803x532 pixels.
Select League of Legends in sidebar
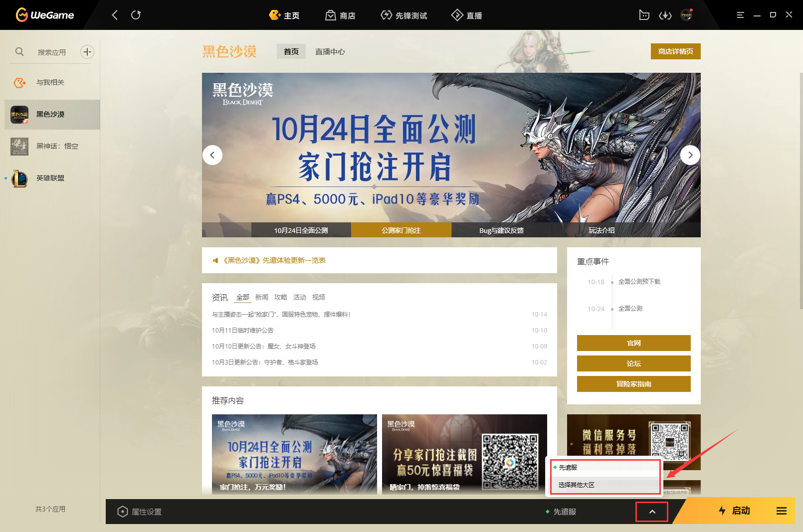point(50,178)
